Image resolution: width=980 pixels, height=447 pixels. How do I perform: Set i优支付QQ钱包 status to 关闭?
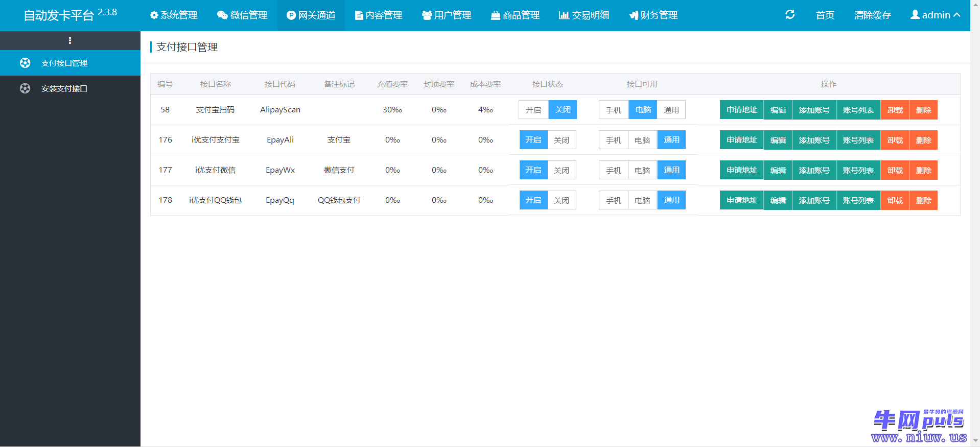pos(562,200)
